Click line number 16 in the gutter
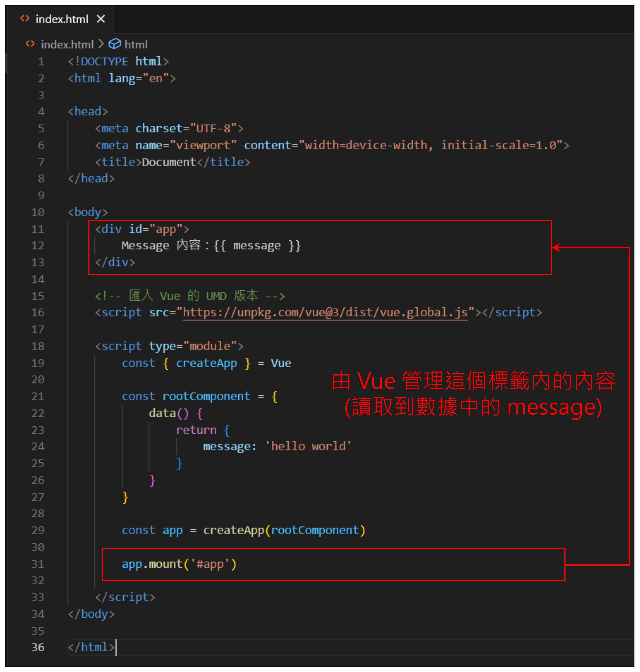 (x=38, y=313)
